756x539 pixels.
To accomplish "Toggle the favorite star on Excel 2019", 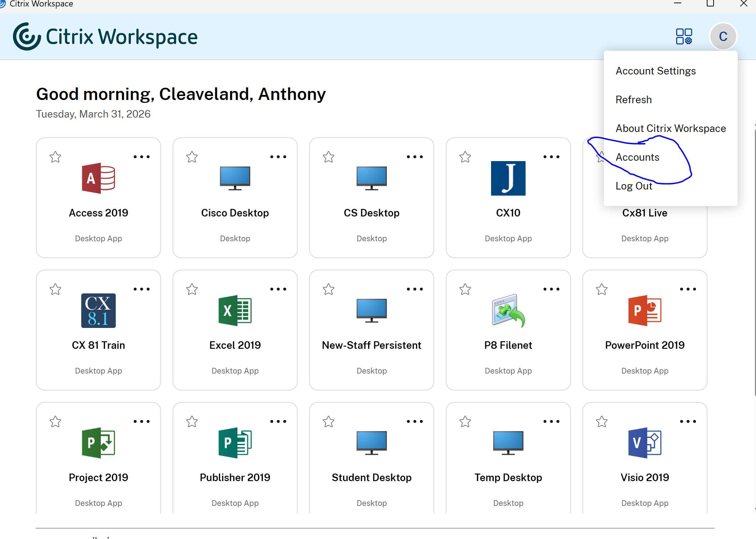I will 192,289.
